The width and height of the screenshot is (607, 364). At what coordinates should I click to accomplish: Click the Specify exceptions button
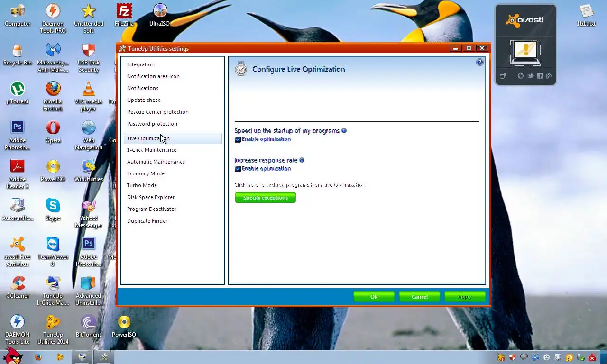265,198
